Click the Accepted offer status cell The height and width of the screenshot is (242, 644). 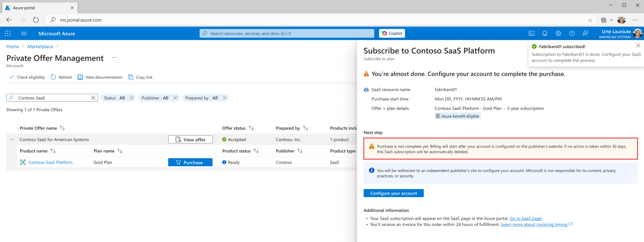[234, 139]
